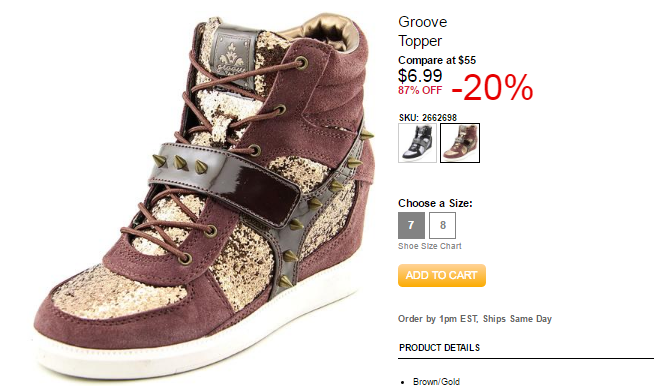Click the SKU number 2662698
Screen dimensions: 654x387
click(439, 118)
